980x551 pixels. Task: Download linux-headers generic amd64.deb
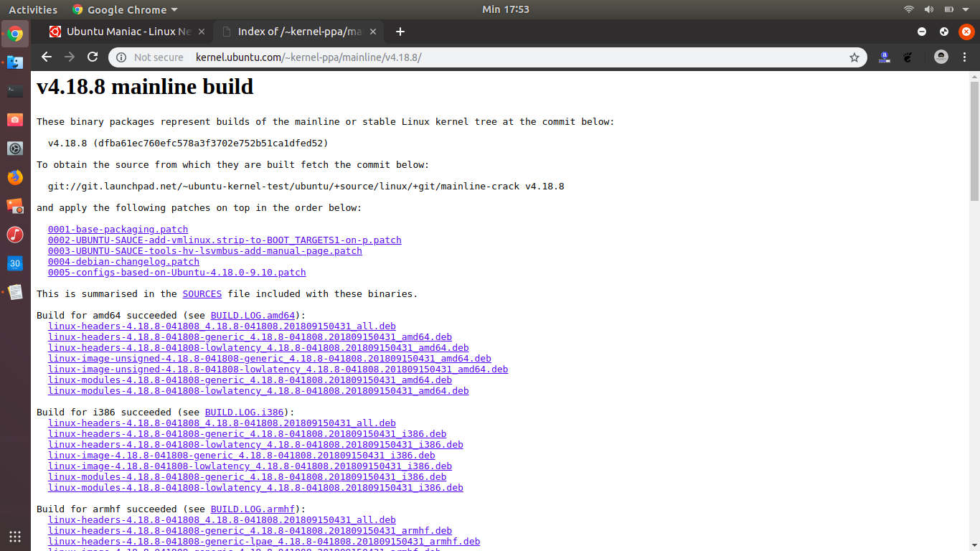(250, 337)
